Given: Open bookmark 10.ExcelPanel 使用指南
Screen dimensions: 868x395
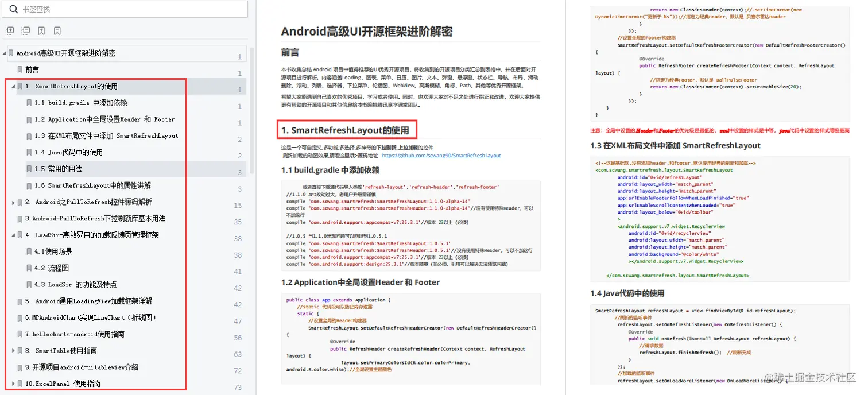Looking at the screenshot, I should point(63,384).
